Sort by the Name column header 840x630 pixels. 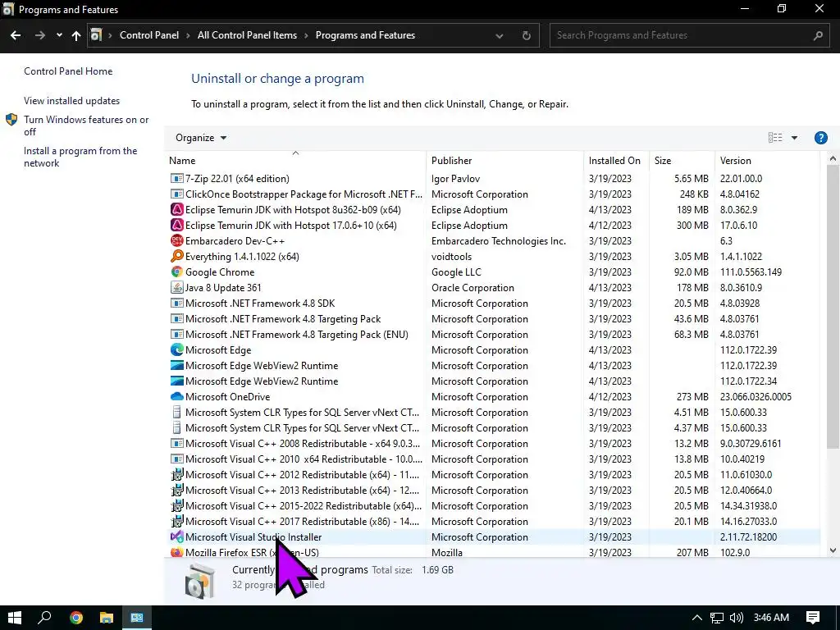(295, 160)
